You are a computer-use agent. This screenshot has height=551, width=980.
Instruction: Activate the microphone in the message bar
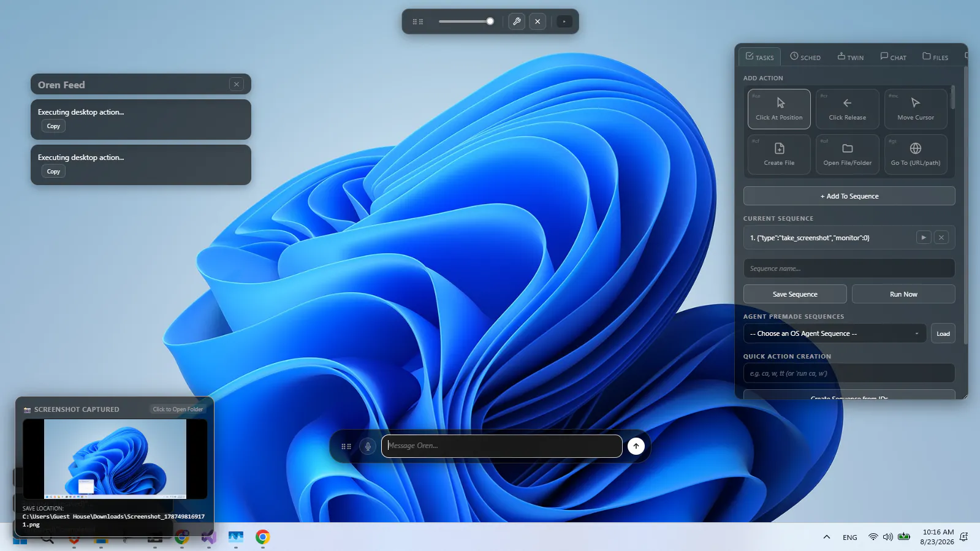pos(368,446)
